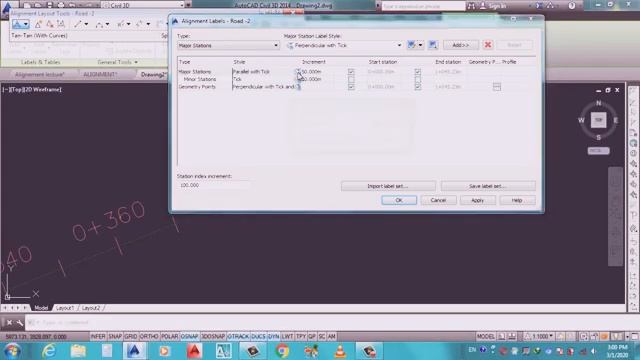Click the Station index increment input field
640x360 pixels.
(x=213, y=185)
